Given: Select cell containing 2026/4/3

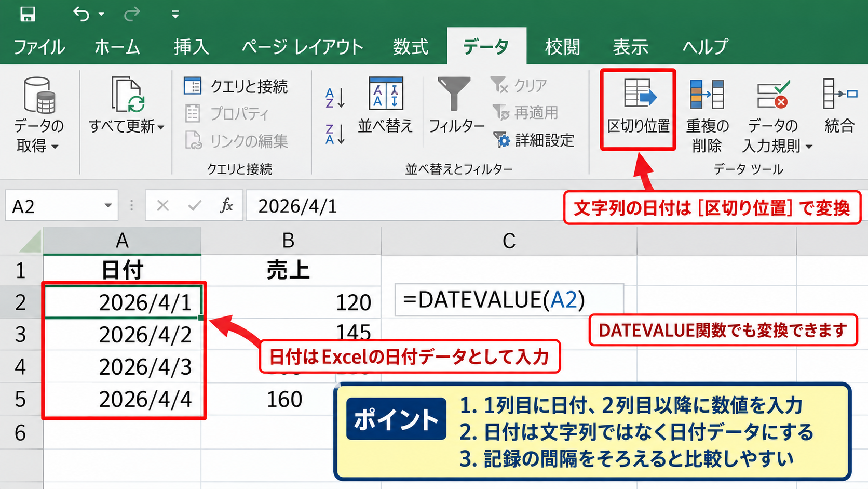Looking at the screenshot, I should pos(123,367).
